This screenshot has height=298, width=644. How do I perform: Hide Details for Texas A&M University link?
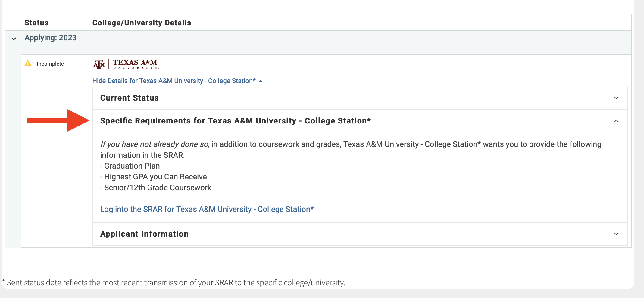coord(174,81)
